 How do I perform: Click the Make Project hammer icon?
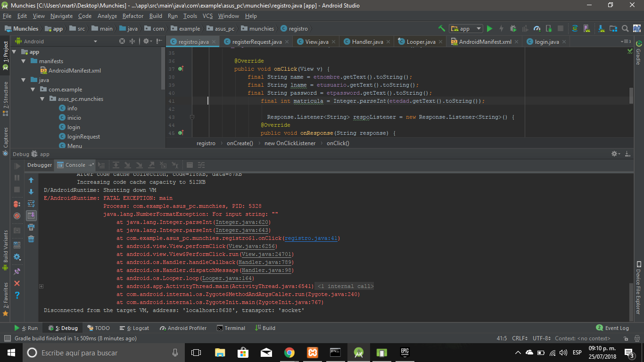coord(441,28)
